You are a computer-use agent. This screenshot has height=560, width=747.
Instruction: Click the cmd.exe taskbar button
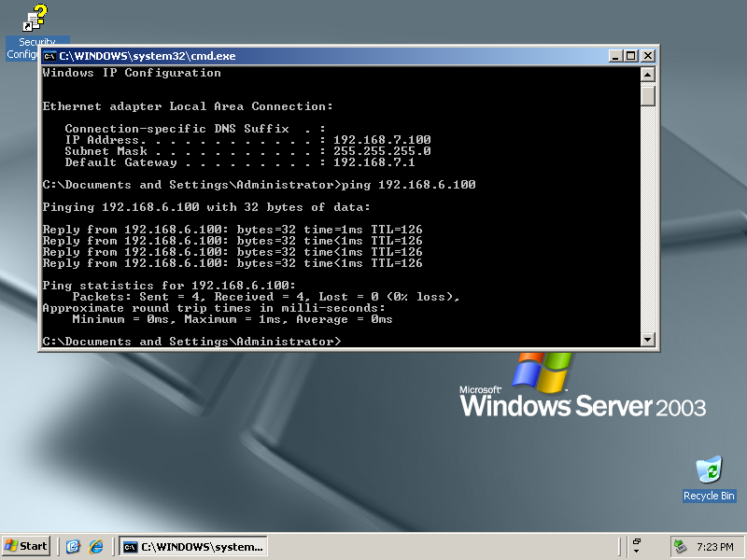[193, 547]
